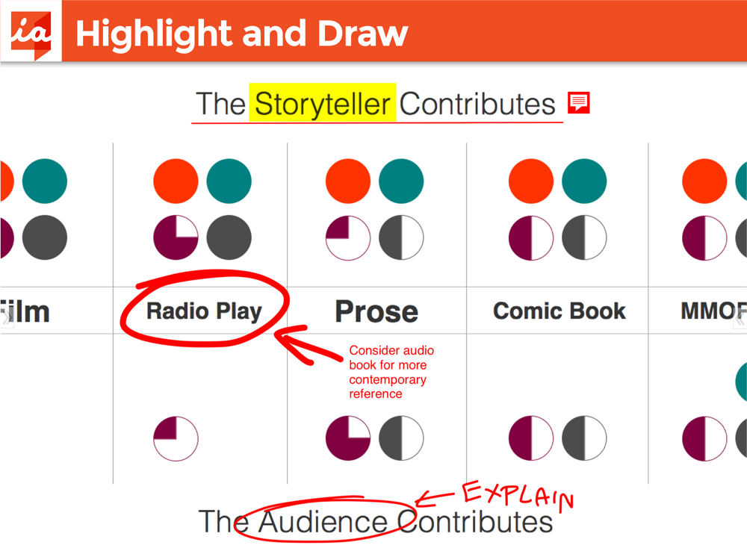The image size is (747, 560).
Task: Click the iA logo in the header
Action: 31,31
